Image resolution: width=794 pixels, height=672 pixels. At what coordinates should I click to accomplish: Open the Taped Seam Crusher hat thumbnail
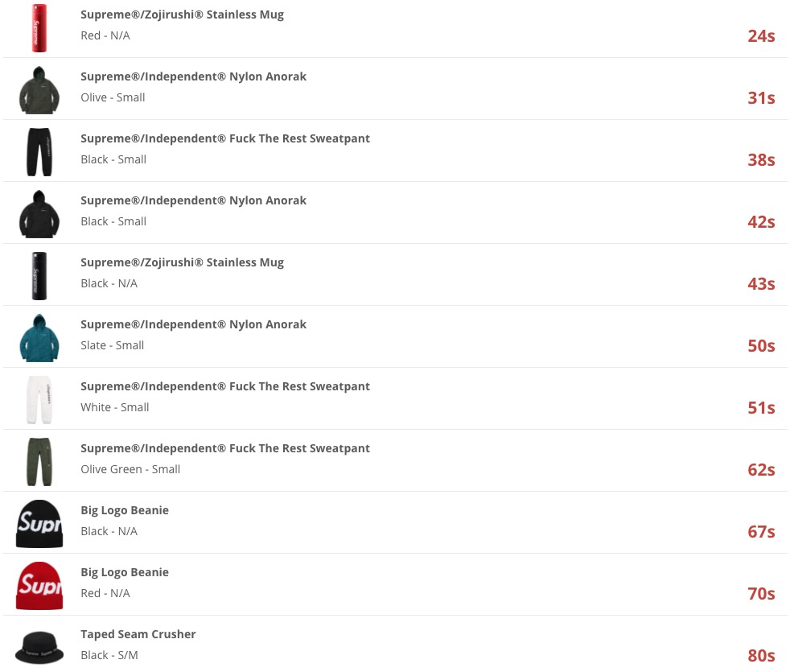[x=39, y=648]
